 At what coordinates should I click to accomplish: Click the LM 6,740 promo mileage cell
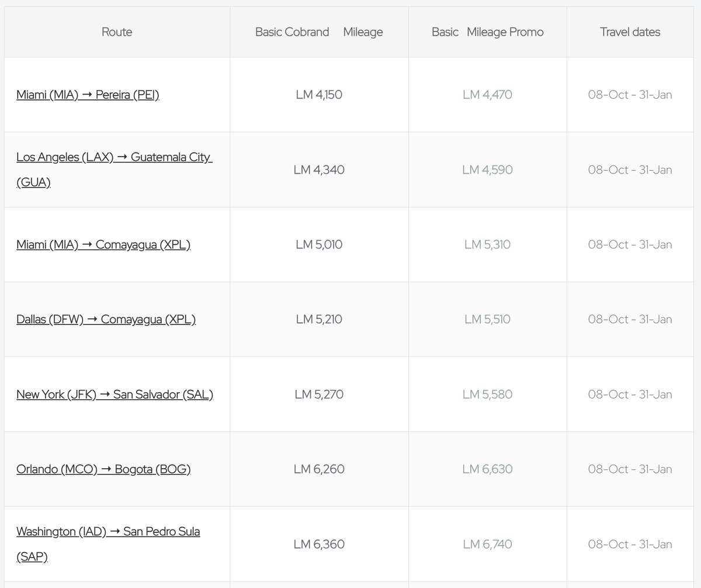point(487,544)
